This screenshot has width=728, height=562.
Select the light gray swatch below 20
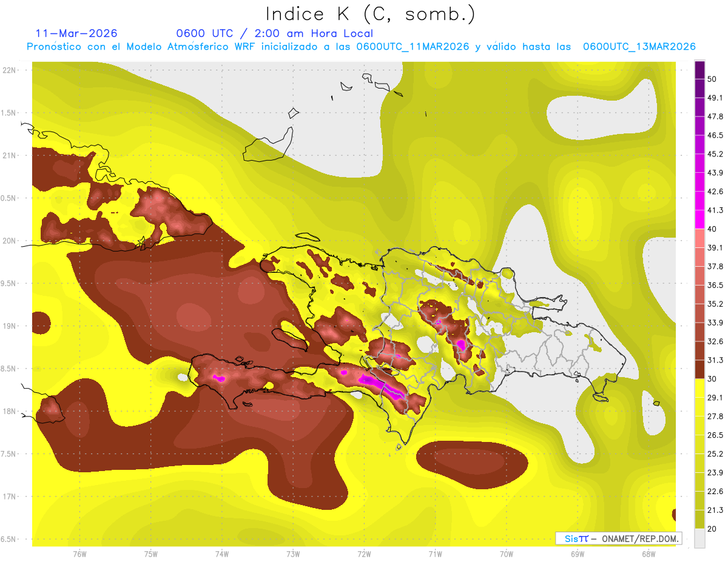[x=699, y=538]
